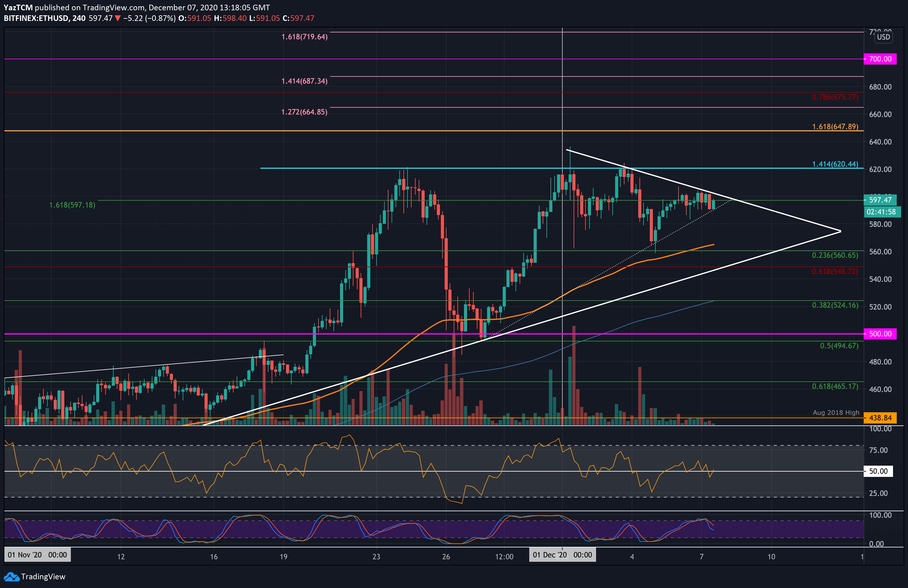Click the 640.00 price axis tick
This screenshot has height=588, width=908.
880,142
